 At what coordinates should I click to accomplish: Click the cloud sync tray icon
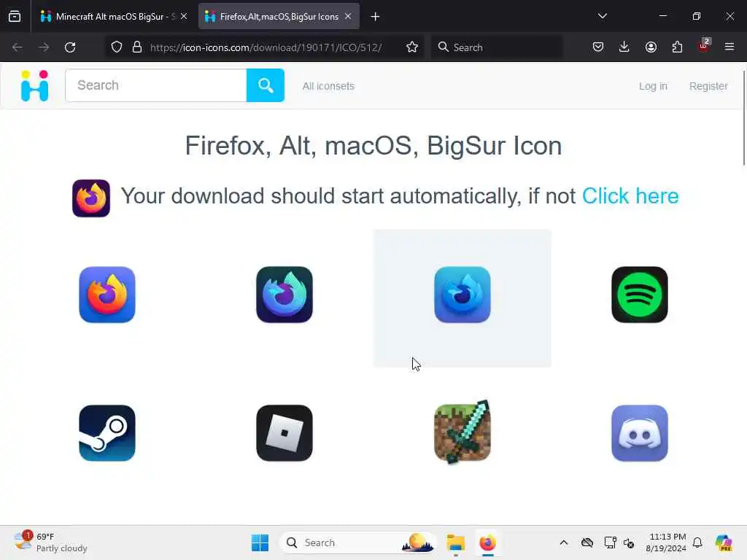(587, 542)
